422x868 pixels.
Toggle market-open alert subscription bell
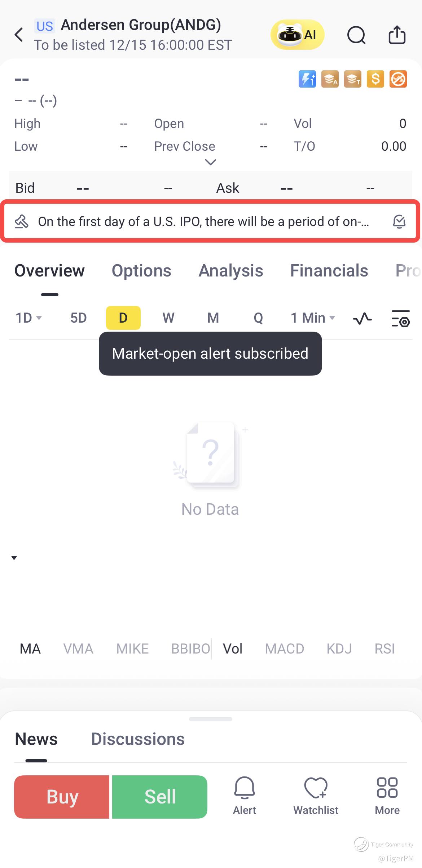pyautogui.click(x=399, y=222)
